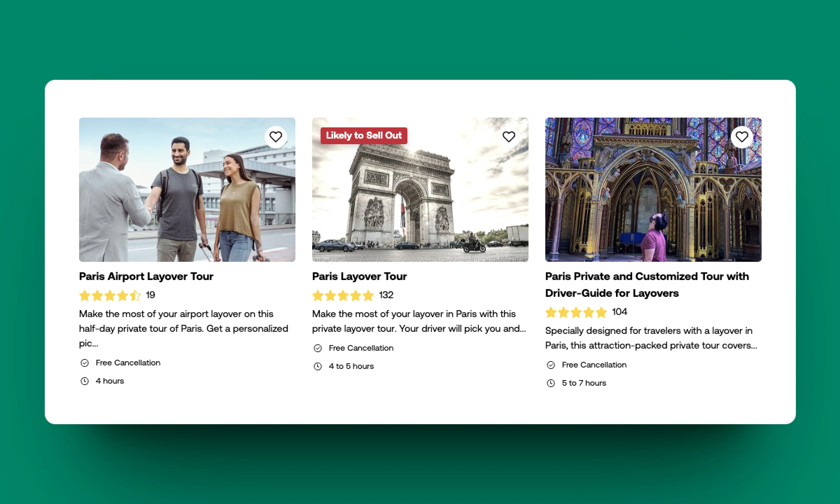Click the clock icon next to 4 hours
The image size is (840, 504).
click(x=84, y=381)
